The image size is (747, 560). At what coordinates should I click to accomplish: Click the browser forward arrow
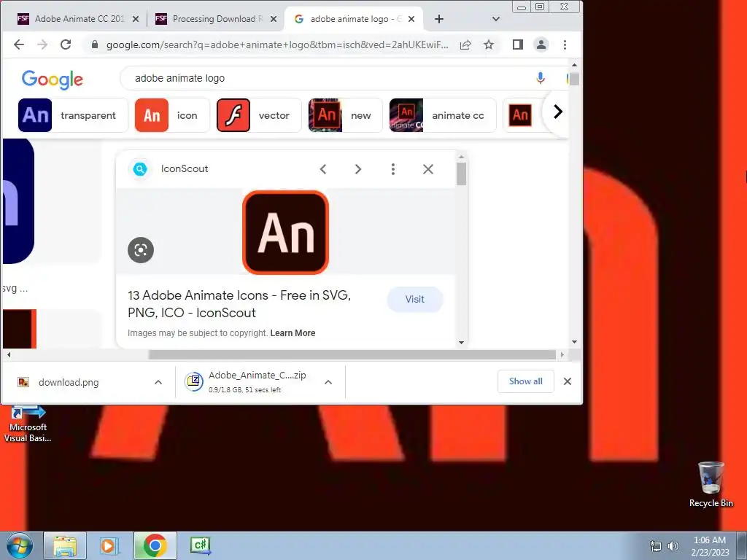pyautogui.click(x=42, y=44)
